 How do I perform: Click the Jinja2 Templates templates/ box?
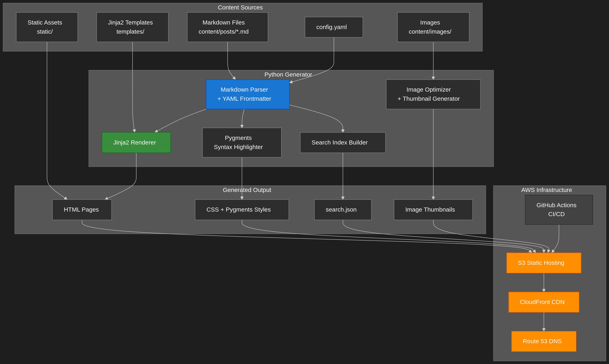(132, 27)
